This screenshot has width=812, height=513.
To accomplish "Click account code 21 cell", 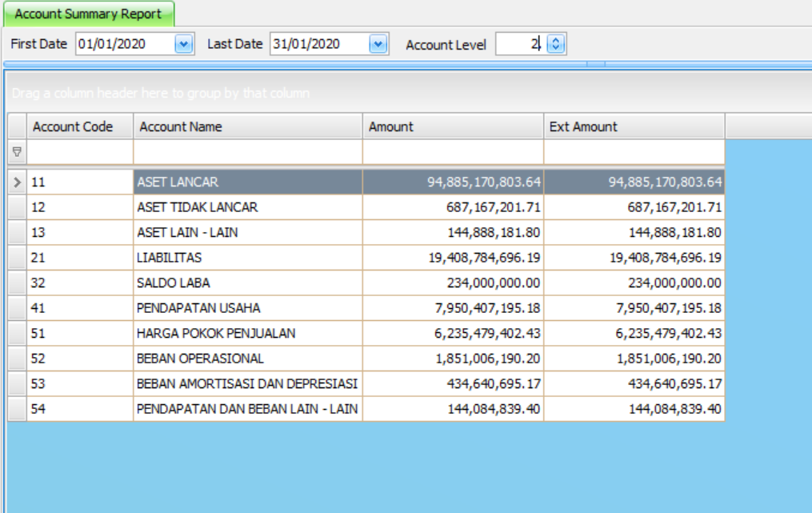I will [x=80, y=258].
